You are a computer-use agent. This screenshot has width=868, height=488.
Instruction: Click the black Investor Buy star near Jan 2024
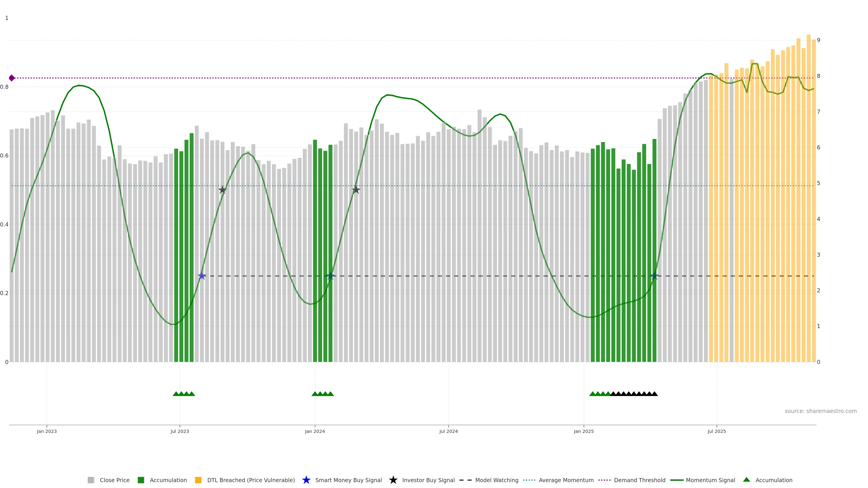(x=356, y=190)
